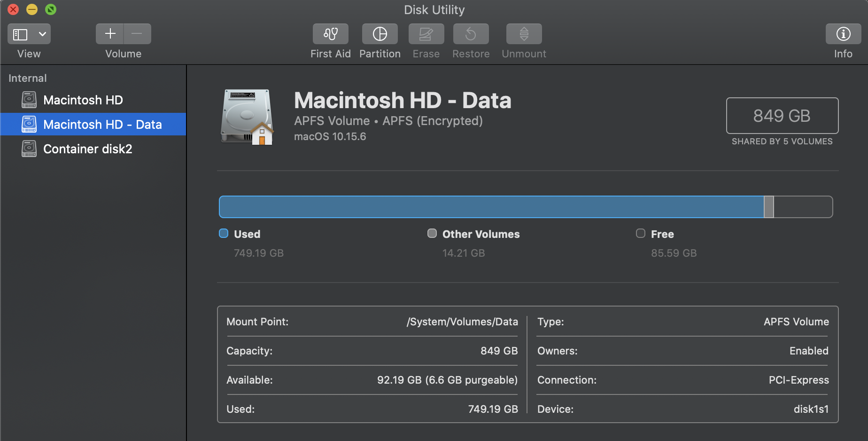The image size is (868, 441).
Task: Click the Macintosh HD - Data title
Action: (x=403, y=100)
